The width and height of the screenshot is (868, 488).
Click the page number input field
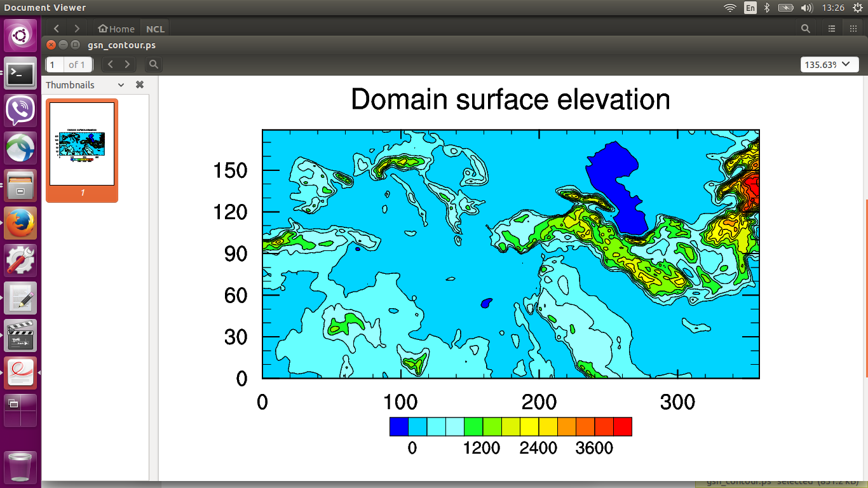(x=55, y=64)
